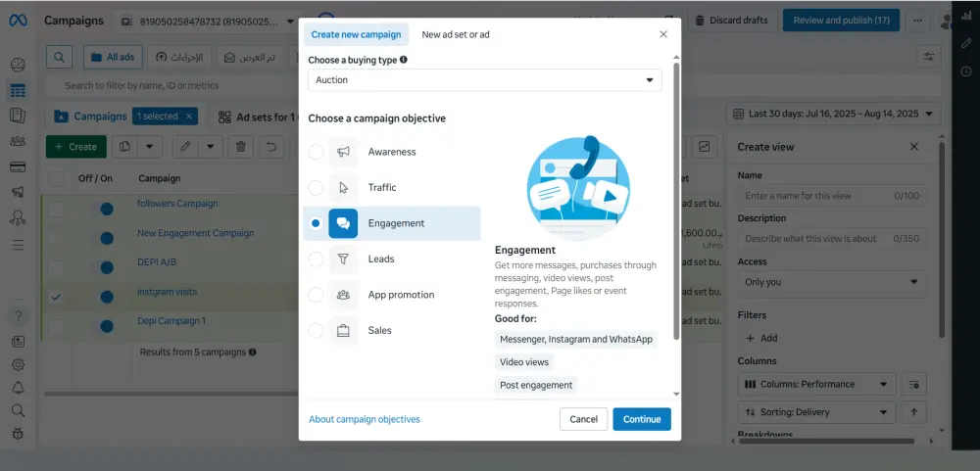Open the Notifications bell icon
The width and height of the screenshot is (980, 471).
pyautogui.click(x=18, y=388)
